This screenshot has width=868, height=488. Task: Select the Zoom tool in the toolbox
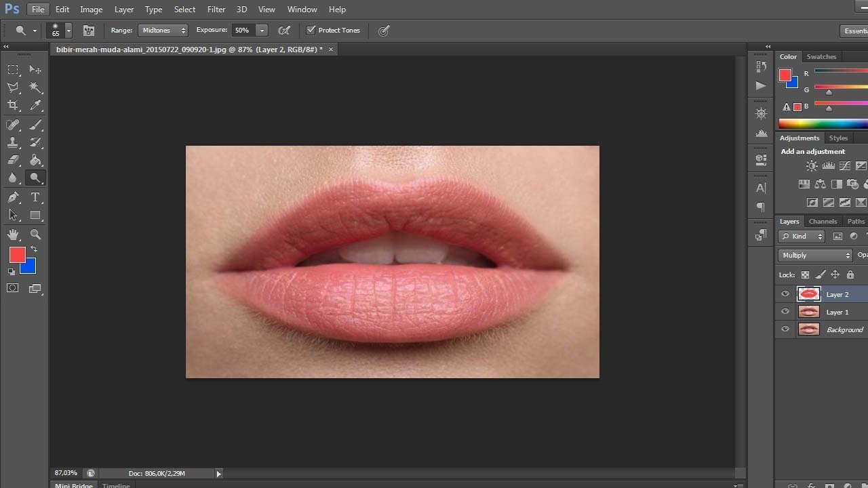tap(36, 235)
